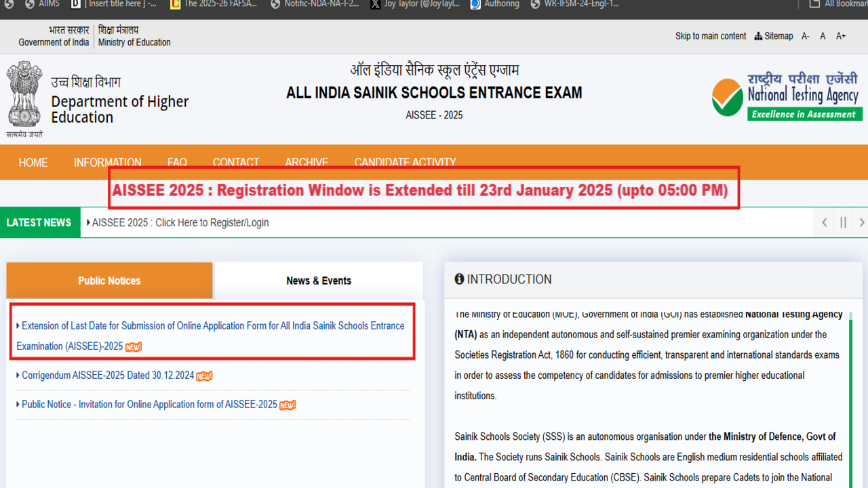Open AISSEE 2025 Register/Login link

tap(180, 222)
